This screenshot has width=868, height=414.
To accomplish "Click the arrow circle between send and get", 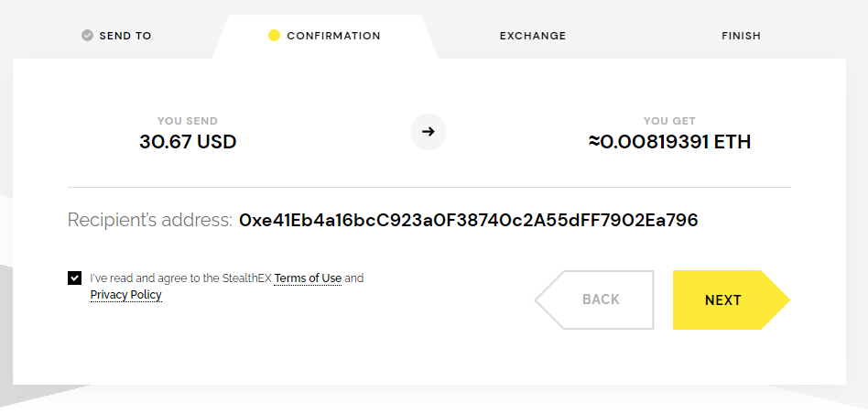I will 428,132.
